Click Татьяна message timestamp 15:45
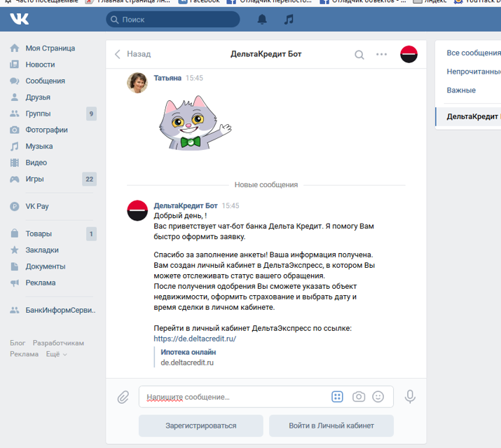Image resolution: width=501 pixels, height=448 pixels. click(194, 78)
